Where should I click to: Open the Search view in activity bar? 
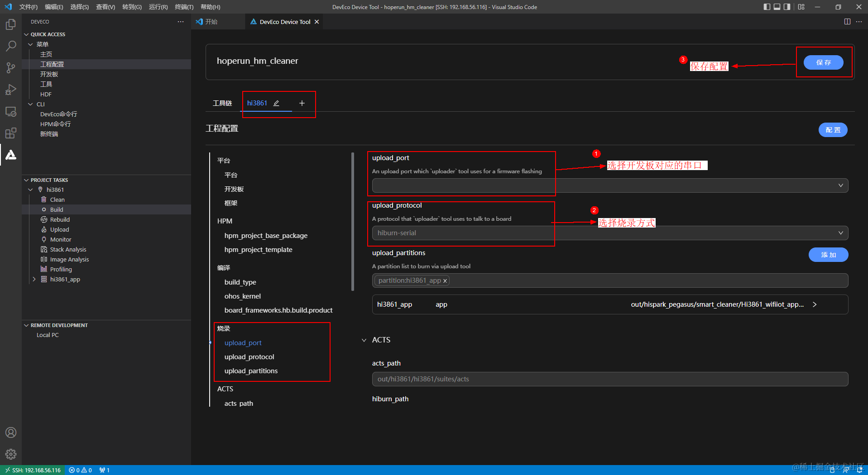[11, 46]
